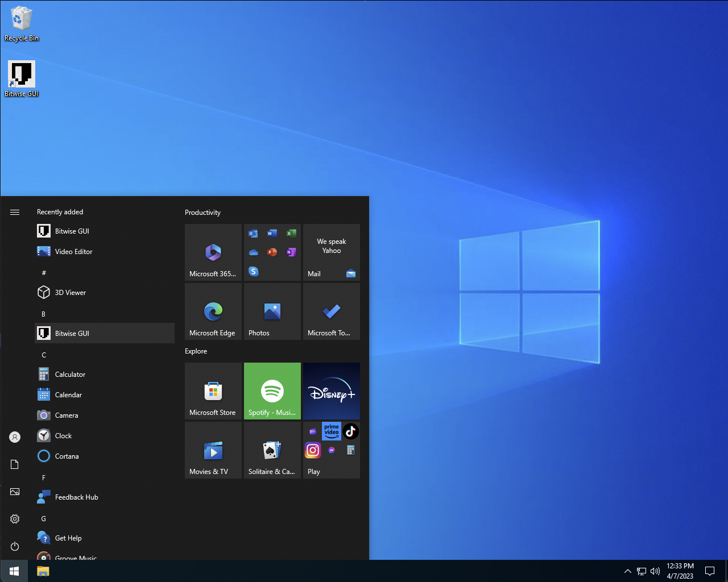This screenshot has height=582, width=728.
Task: Launch the Solitaire & Casual Games tile
Action: (272, 450)
